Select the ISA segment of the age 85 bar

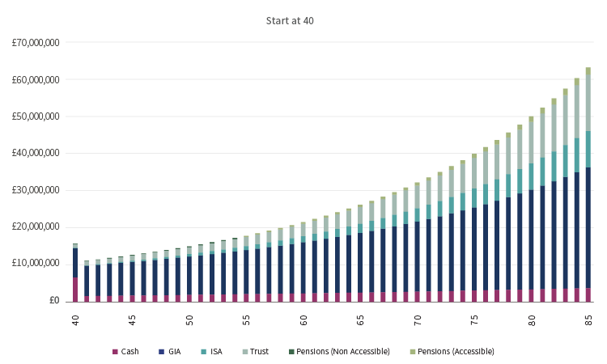[588, 150]
